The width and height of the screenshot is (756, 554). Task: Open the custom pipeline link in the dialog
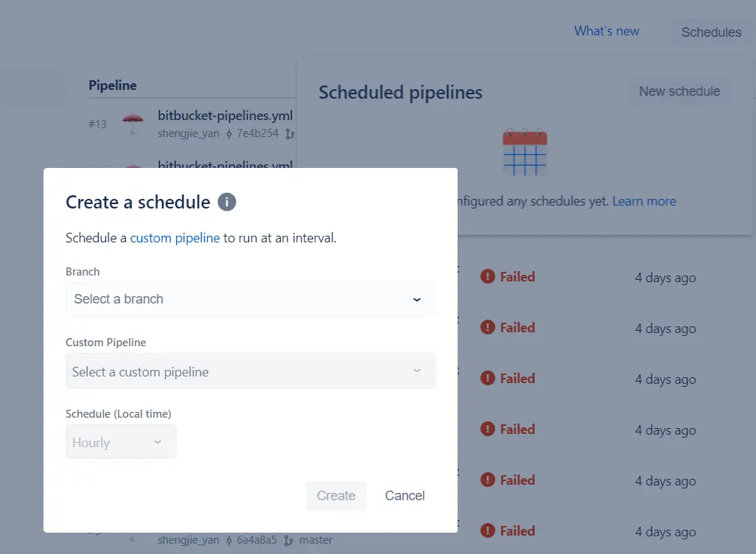coord(175,238)
